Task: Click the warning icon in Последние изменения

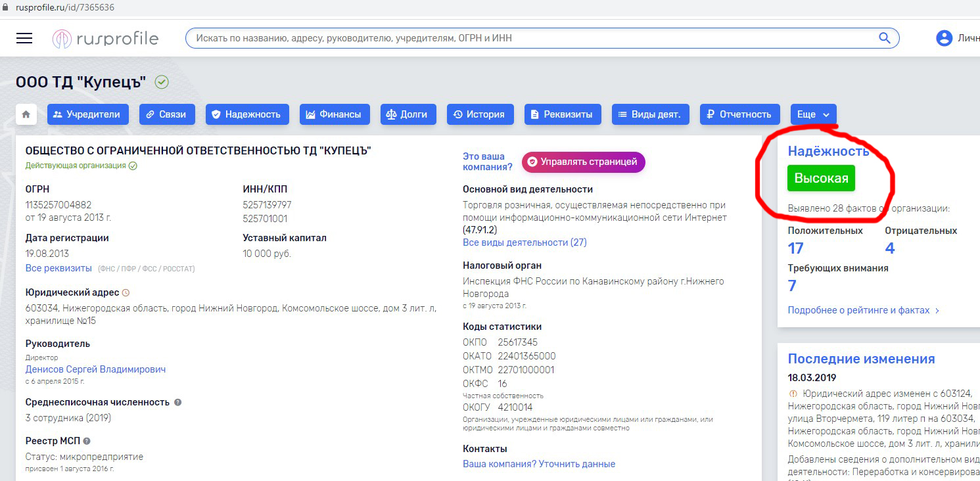Action: 792,394
